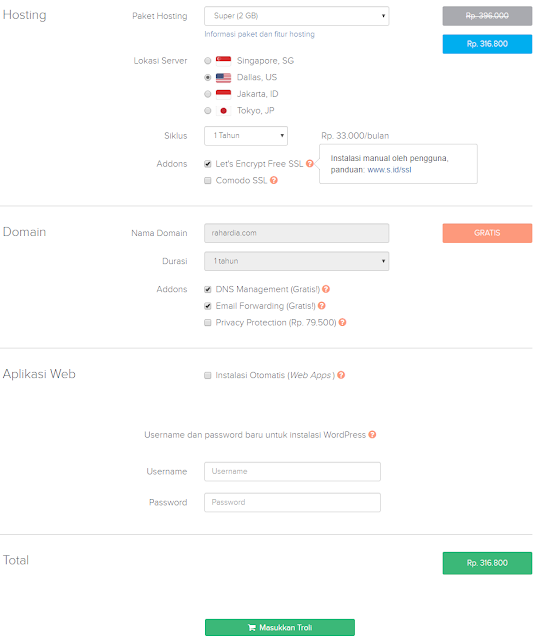
Task: Open Paket Hosting dropdown
Action: coord(297,16)
